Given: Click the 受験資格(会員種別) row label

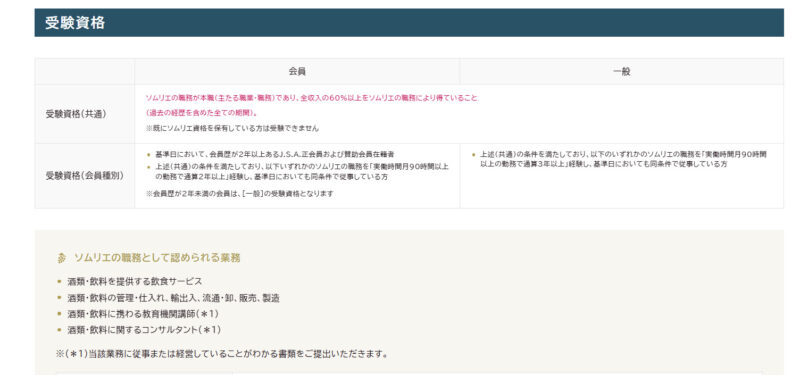Looking at the screenshot, I should tap(85, 176).
